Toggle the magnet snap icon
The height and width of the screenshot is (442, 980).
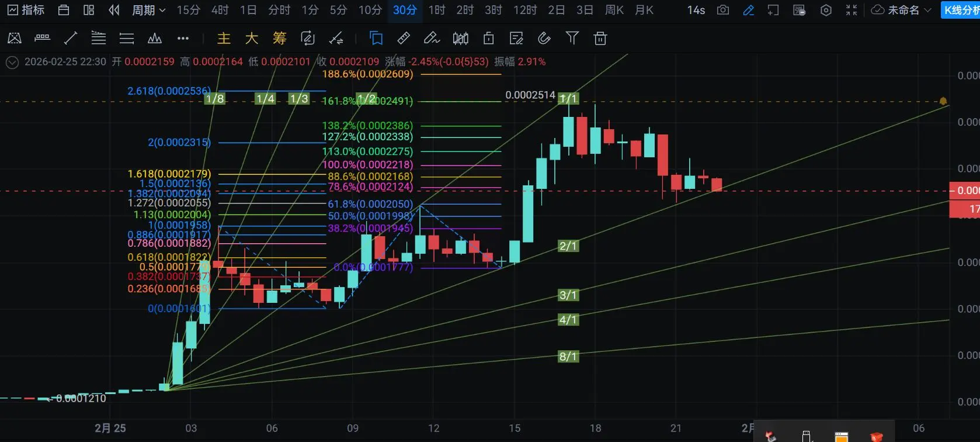pyautogui.click(x=544, y=39)
